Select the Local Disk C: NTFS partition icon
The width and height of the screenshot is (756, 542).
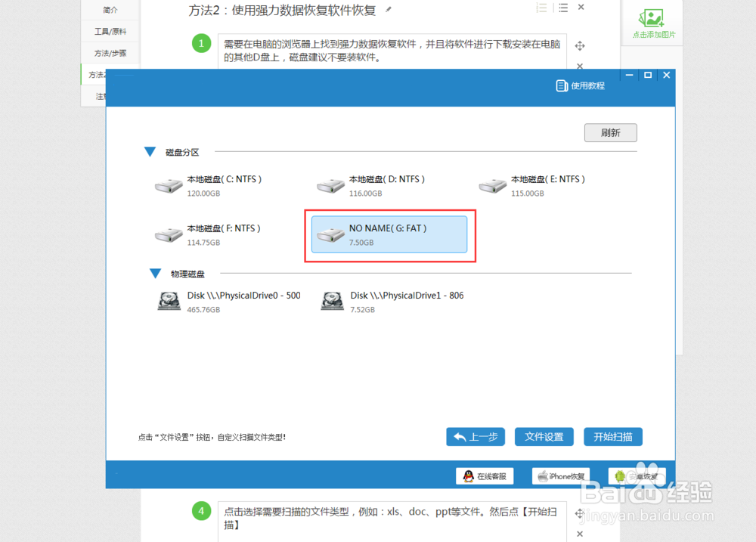coord(168,185)
